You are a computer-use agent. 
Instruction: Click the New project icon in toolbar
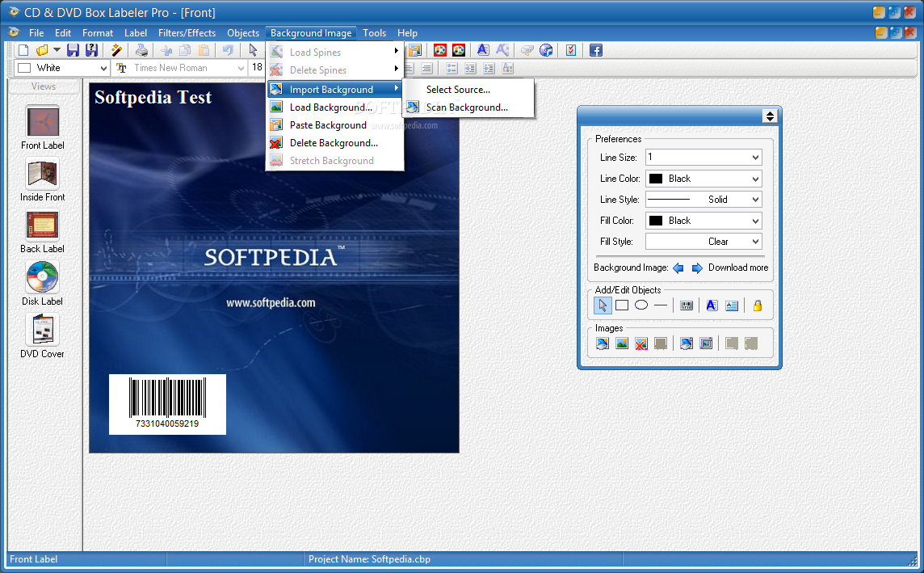click(x=23, y=51)
